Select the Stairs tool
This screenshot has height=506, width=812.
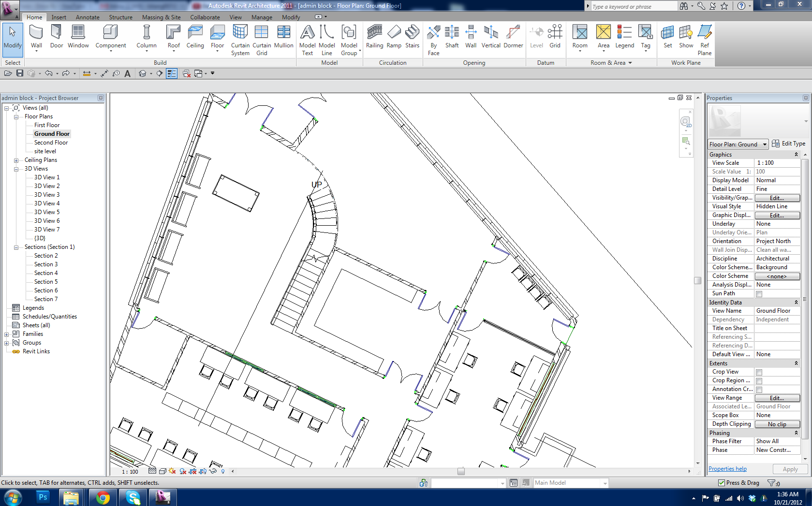(413, 37)
